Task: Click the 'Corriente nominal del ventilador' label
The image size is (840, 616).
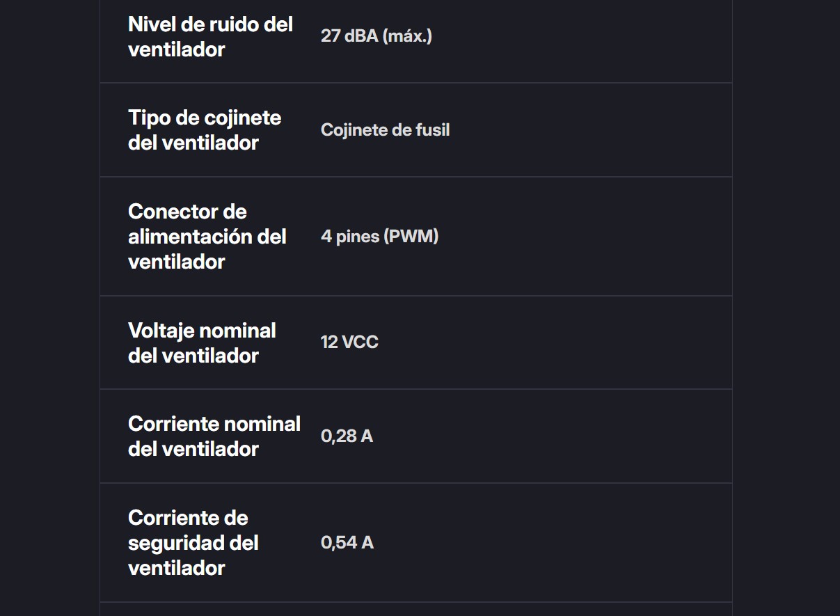Action: (214, 436)
